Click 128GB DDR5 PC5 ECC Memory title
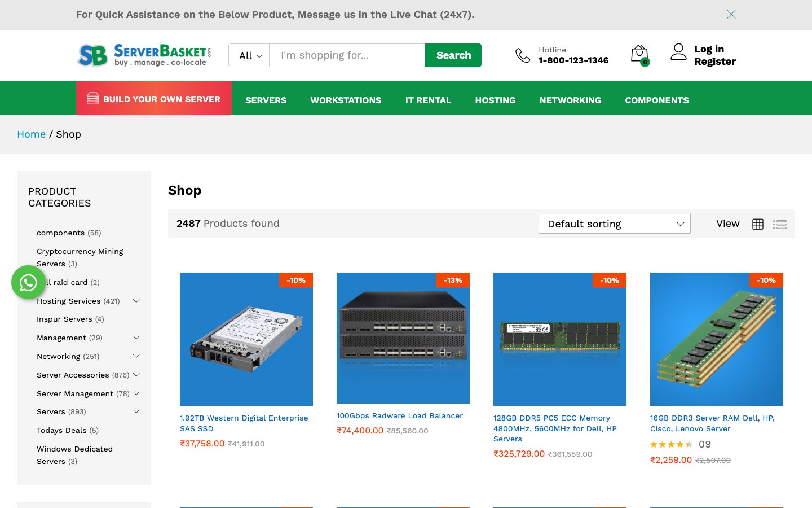This screenshot has width=812, height=508. coord(555,428)
